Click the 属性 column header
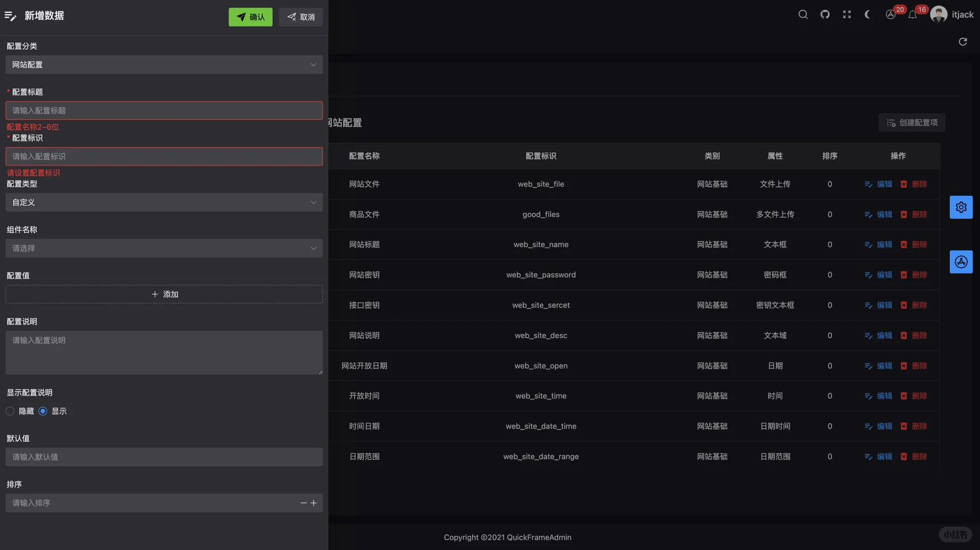The image size is (980, 550). [x=775, y=156]
